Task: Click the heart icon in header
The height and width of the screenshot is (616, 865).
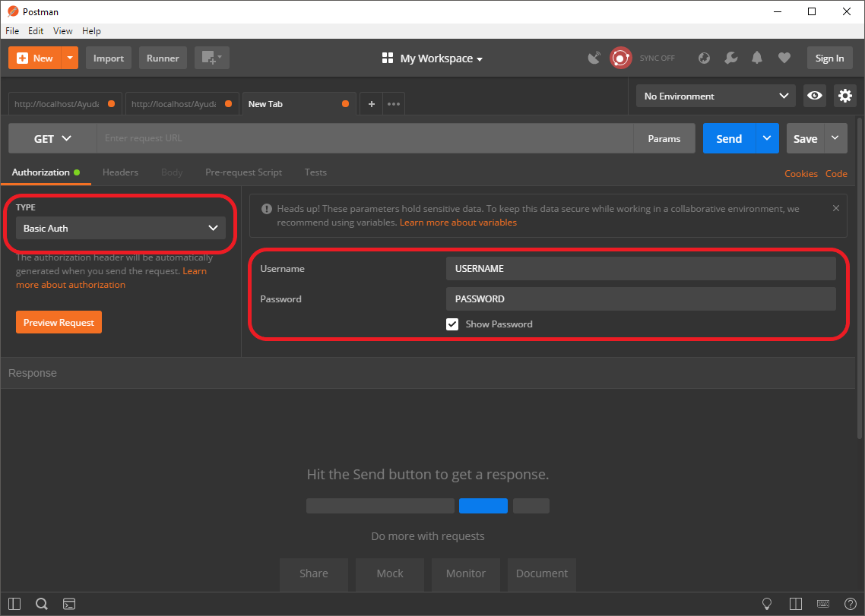Action: (x=784, y=58)
